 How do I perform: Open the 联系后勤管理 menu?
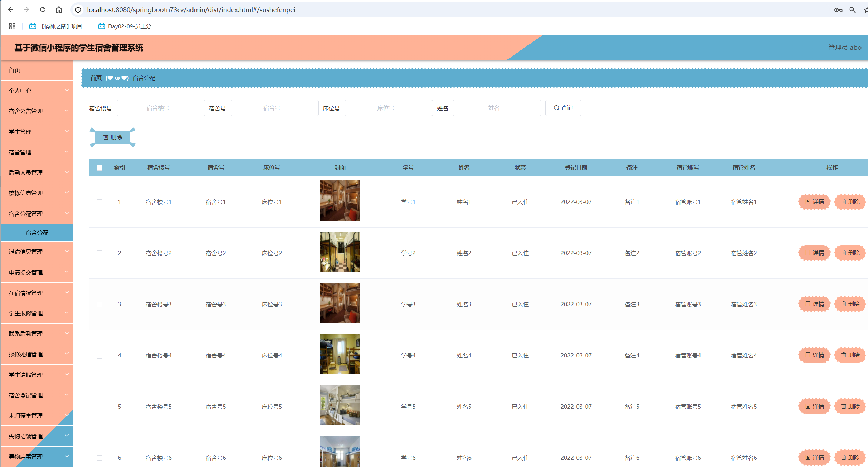pyautogui.click(x=37, y=334)
